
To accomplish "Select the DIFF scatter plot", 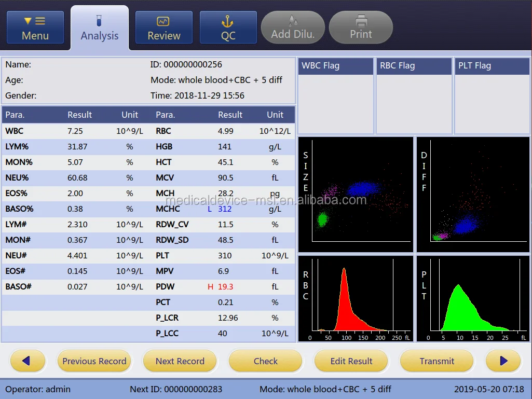I will (473, 195).
